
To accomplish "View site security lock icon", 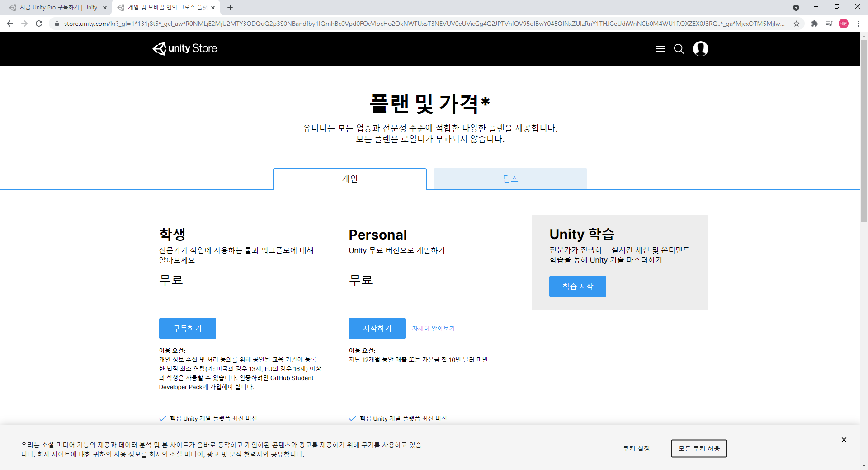I will click(x=57, y=23).
